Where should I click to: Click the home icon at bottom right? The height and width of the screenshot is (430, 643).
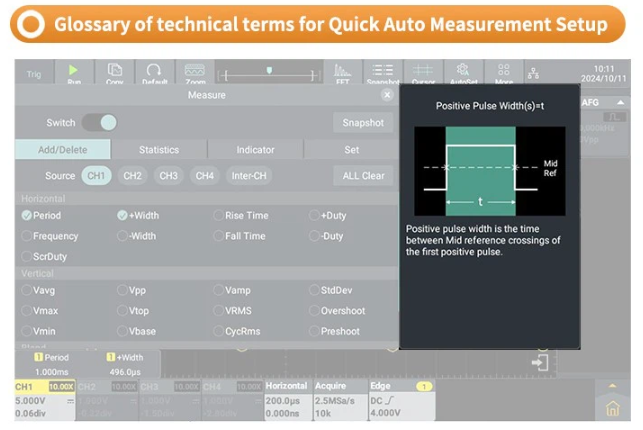point(613,408)
